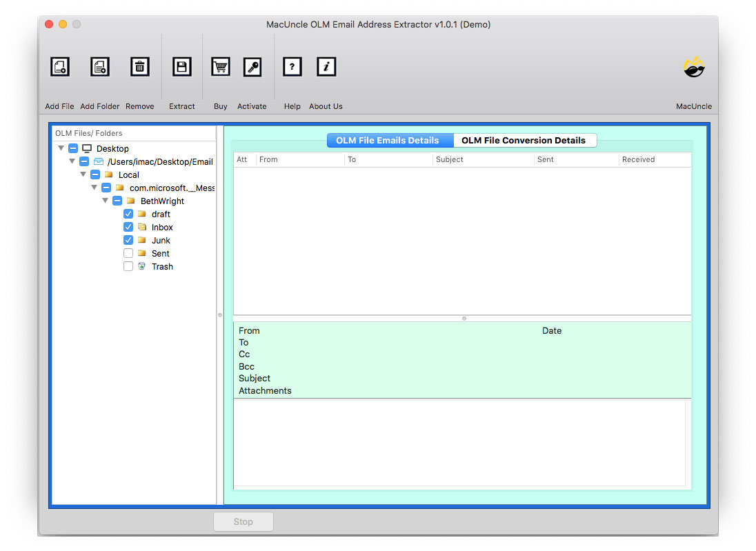Click the Add File label

[60, 106]
